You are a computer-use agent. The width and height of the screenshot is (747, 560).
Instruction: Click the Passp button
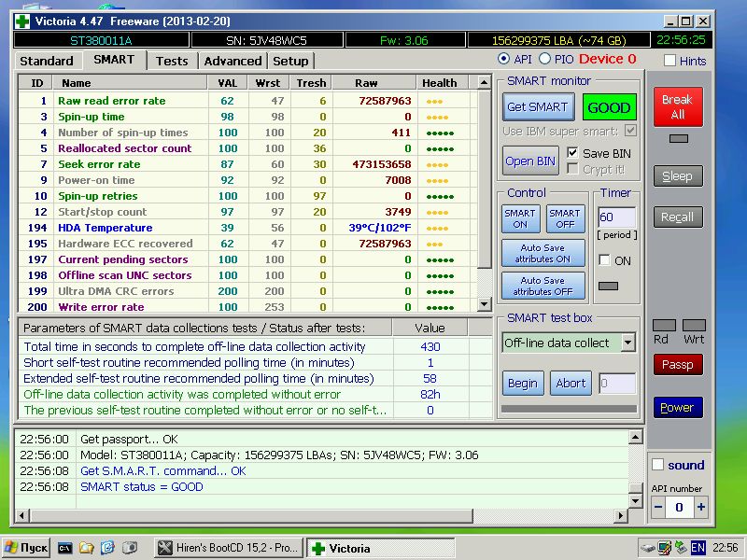click(678, 365)
